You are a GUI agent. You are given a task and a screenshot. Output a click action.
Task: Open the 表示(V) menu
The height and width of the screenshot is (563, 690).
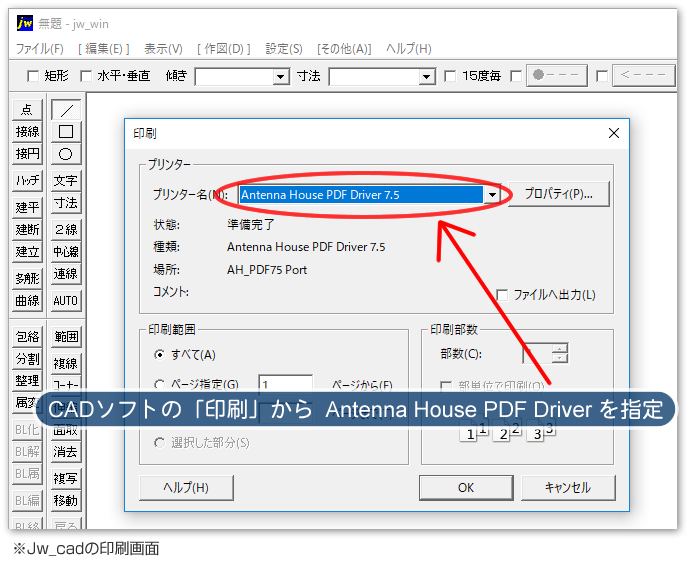coord(163,48)
